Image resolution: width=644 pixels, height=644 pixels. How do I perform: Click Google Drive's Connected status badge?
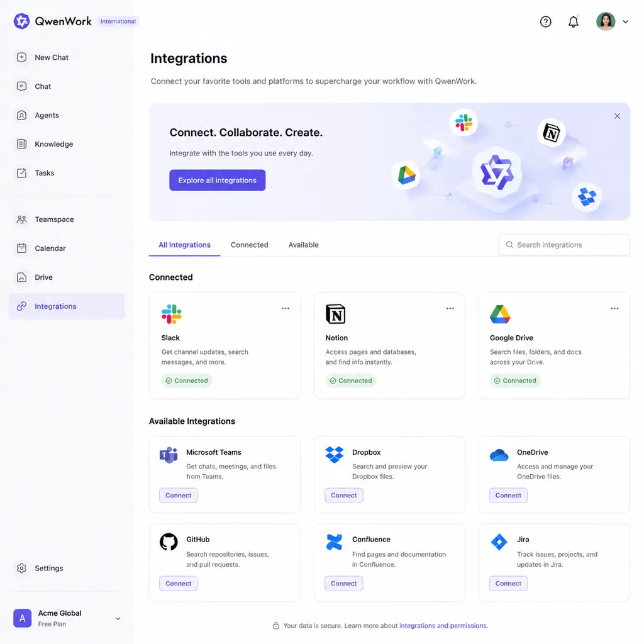(x=515, y=380)
